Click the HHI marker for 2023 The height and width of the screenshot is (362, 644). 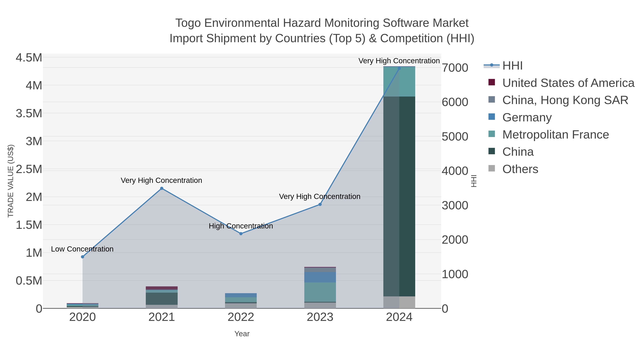(x=320, y=204)
